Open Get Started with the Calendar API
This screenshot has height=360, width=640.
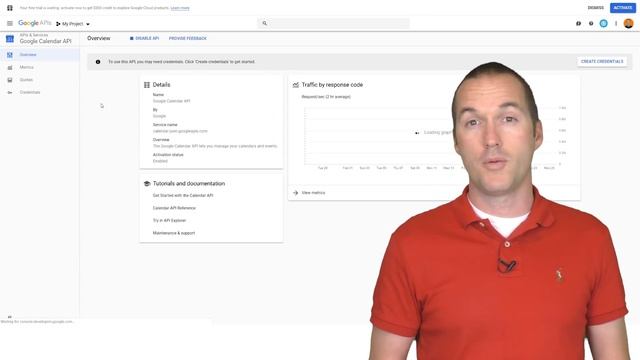[183, 196]
